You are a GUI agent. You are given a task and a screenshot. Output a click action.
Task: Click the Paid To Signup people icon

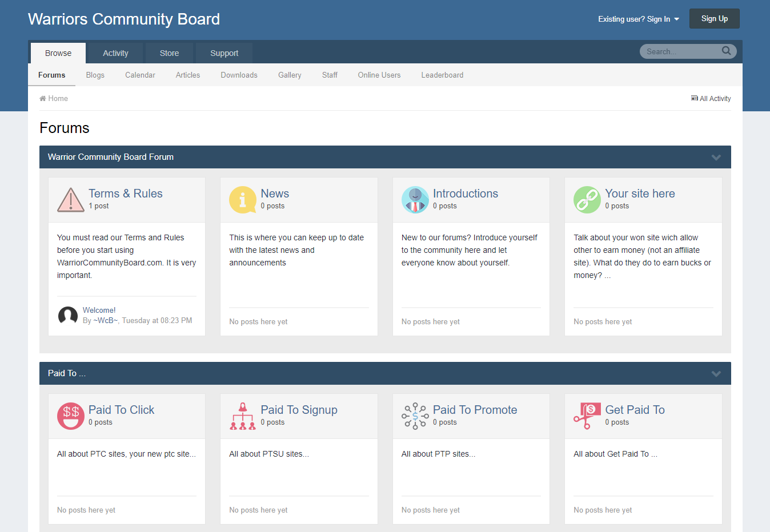coord(243,416)
